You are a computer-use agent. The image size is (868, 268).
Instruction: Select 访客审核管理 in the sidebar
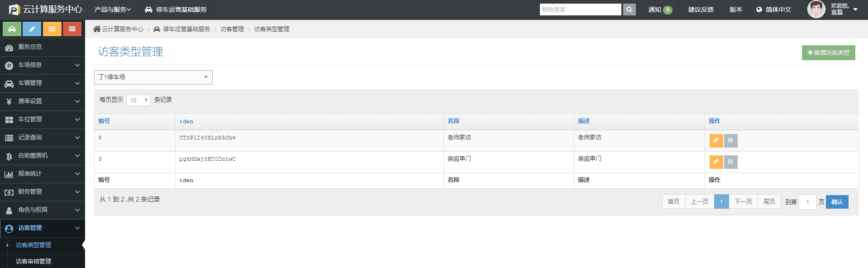point(33,261)
